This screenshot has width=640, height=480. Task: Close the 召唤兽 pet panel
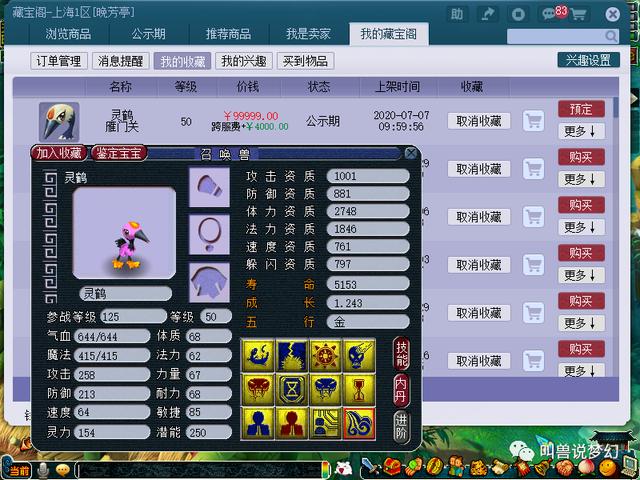point(411,153)
